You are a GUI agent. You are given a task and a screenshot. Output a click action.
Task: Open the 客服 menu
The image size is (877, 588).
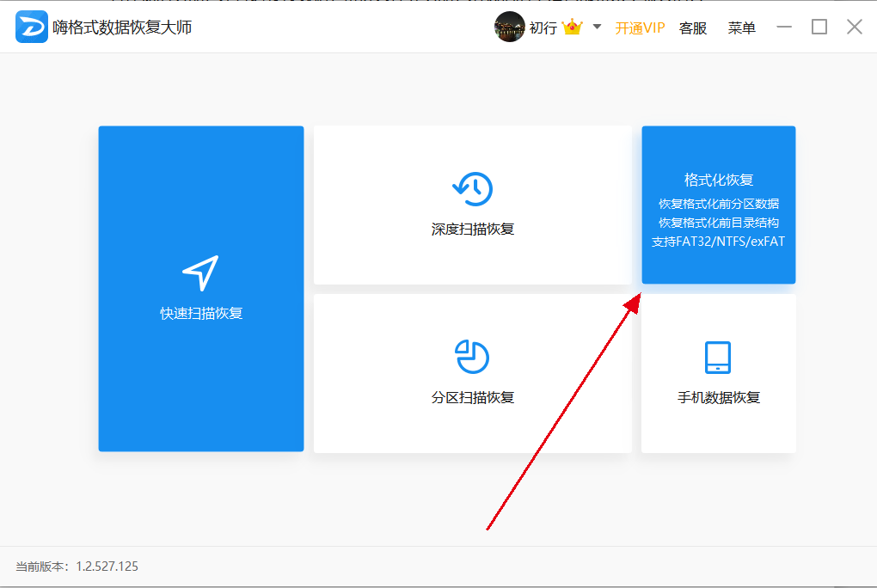pyautogui.click(x=692, y=28)
